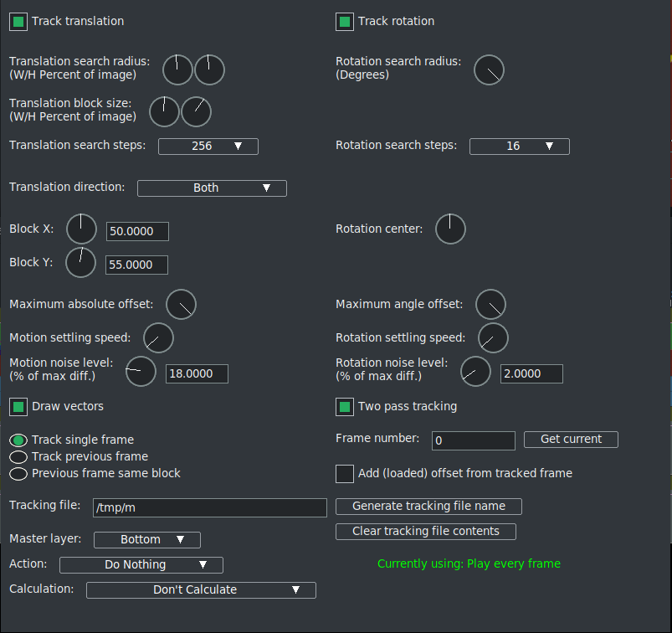Expand the Calculation dropdown
This screenshot has width=672, height=633.
tap(201, 590)
